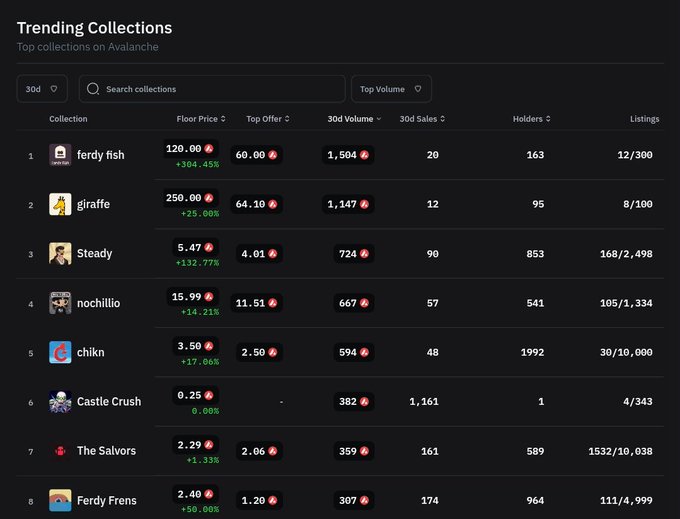Open the Ferdy Frens collection avatar

pyautogui.click(x=60, y=500)
